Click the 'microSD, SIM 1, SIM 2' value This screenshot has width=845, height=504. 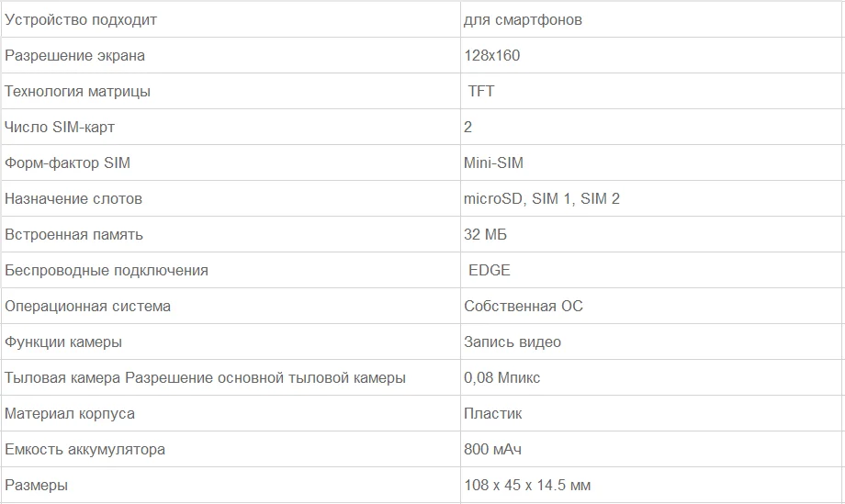coord(542,198)
